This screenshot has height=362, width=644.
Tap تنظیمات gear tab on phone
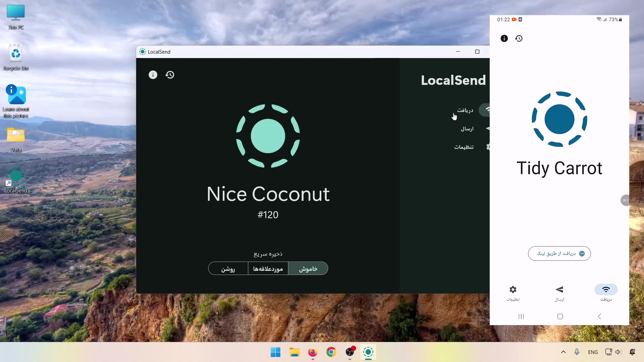[513, 293]
